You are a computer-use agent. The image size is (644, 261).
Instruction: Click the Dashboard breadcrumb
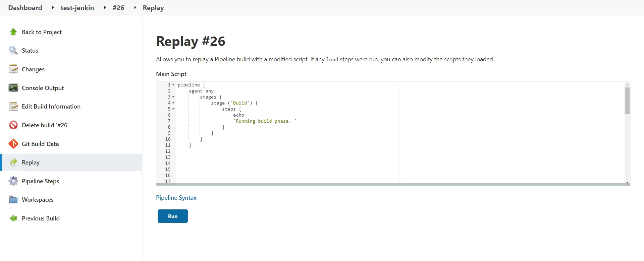click(25, 8)
